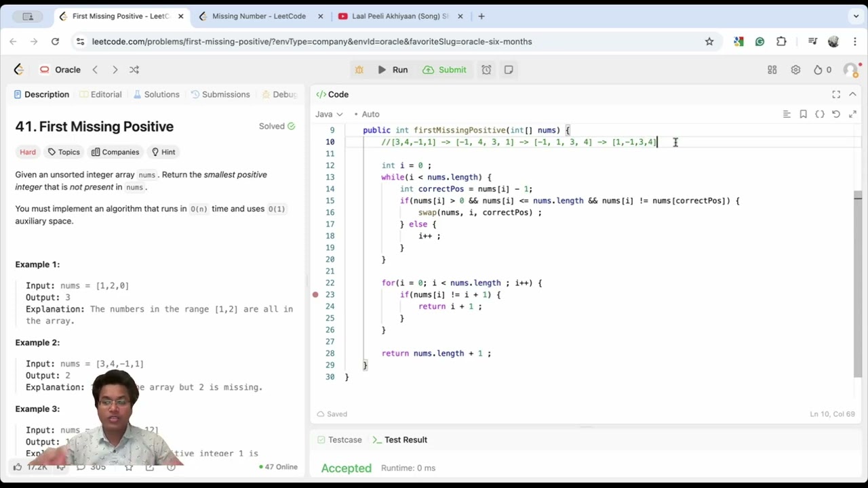Click the LeetCode logo icon
This screenshot has height=488, width=868.
[x=19, y=69]
